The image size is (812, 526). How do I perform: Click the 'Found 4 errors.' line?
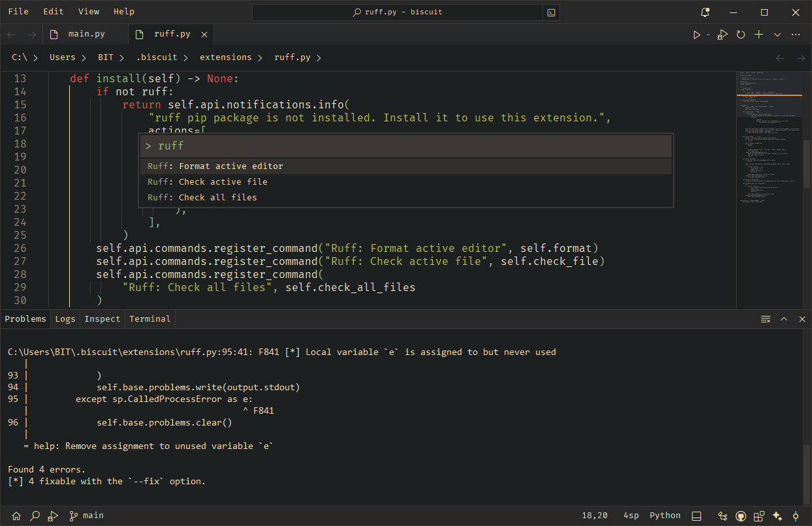pos(46,469)
